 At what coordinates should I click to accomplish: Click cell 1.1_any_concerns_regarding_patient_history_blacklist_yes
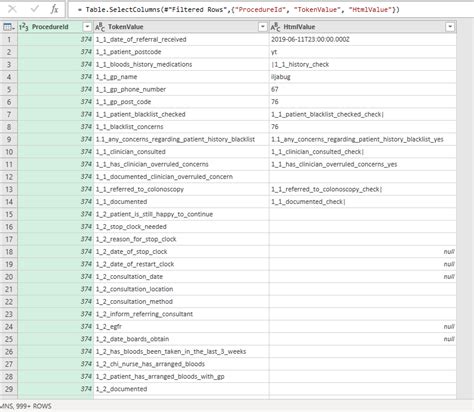[363, 139]
